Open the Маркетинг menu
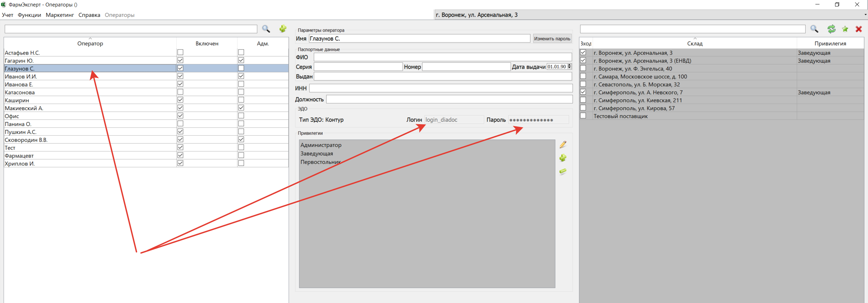The width and height of the screenshot is (868, 303). point(60,15)
